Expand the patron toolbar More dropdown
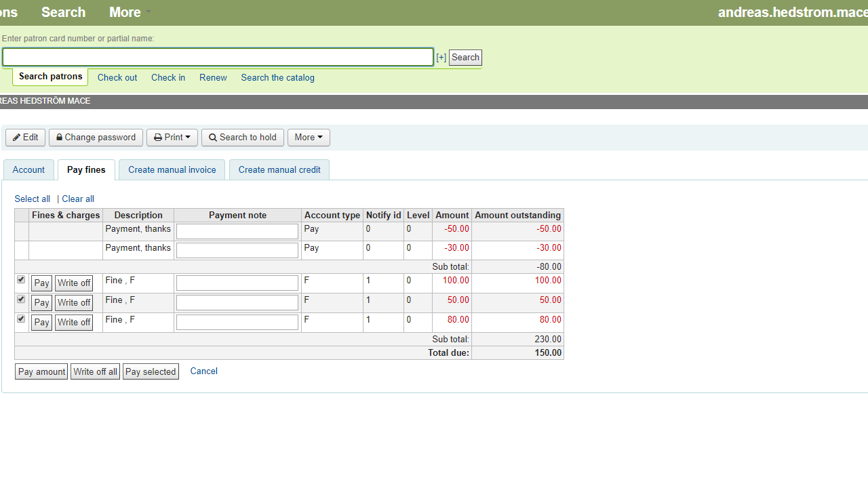The image size is (868, 488). (309, 138)
